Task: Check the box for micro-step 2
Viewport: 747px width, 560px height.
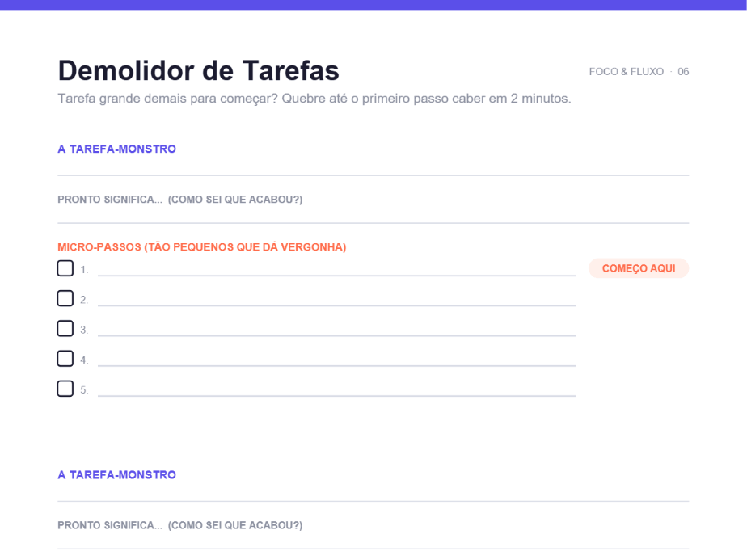Action: (x=65, y=298)
